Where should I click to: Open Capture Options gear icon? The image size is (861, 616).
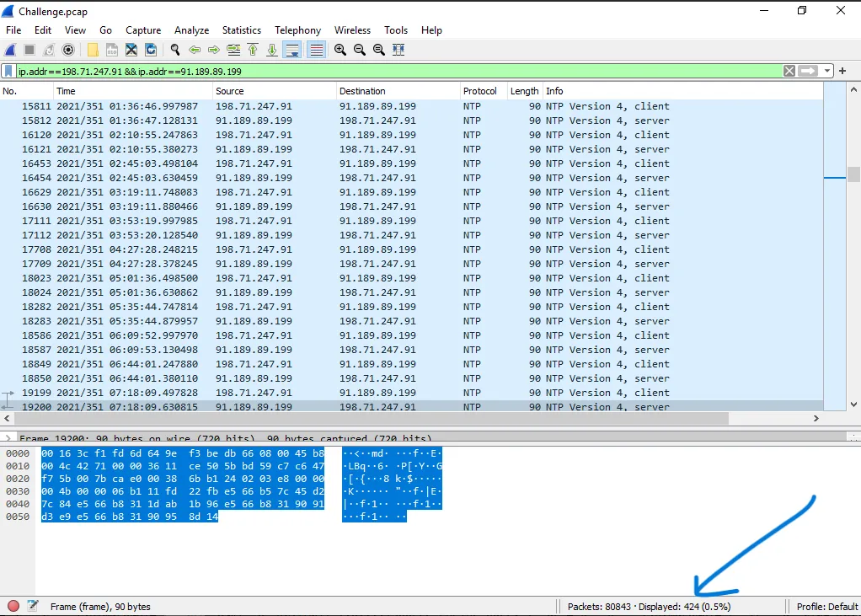pyautogui.click(x=68, y=50)
